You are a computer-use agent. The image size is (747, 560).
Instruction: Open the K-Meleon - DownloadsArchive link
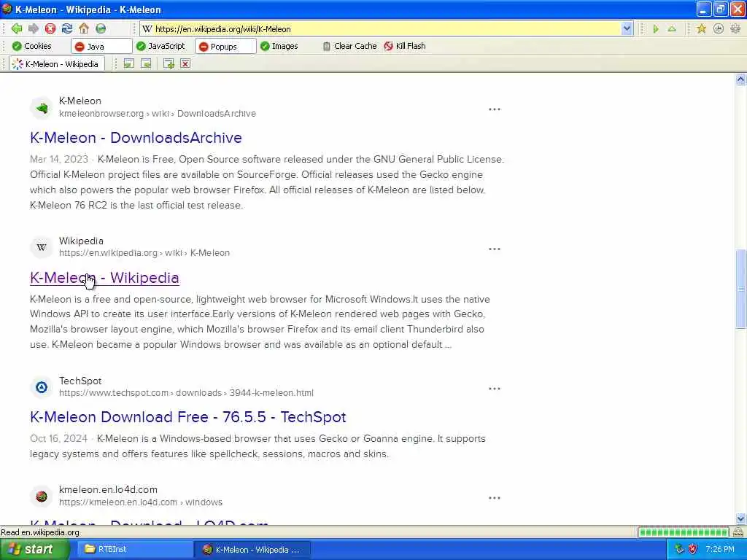pos(136,138)
